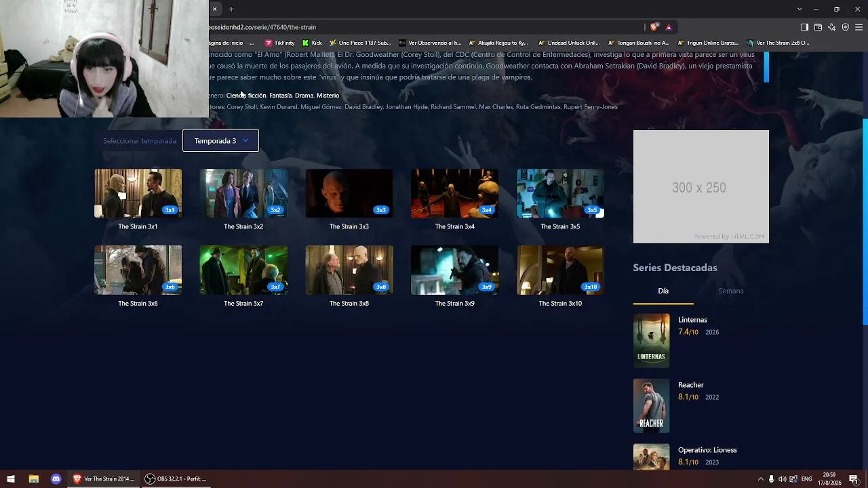This screenshot has height=488, width=868.
Task: Expand the tab search chevron in title bar
Action: (x=800, y=9)
